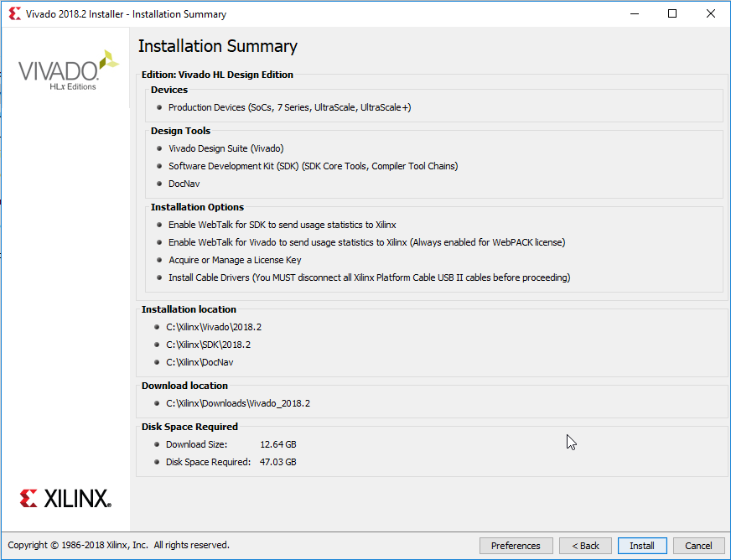Maximize the installer window
Image resolution: width=731 pixels, height=560 pixels.
(x=672, y=14)
